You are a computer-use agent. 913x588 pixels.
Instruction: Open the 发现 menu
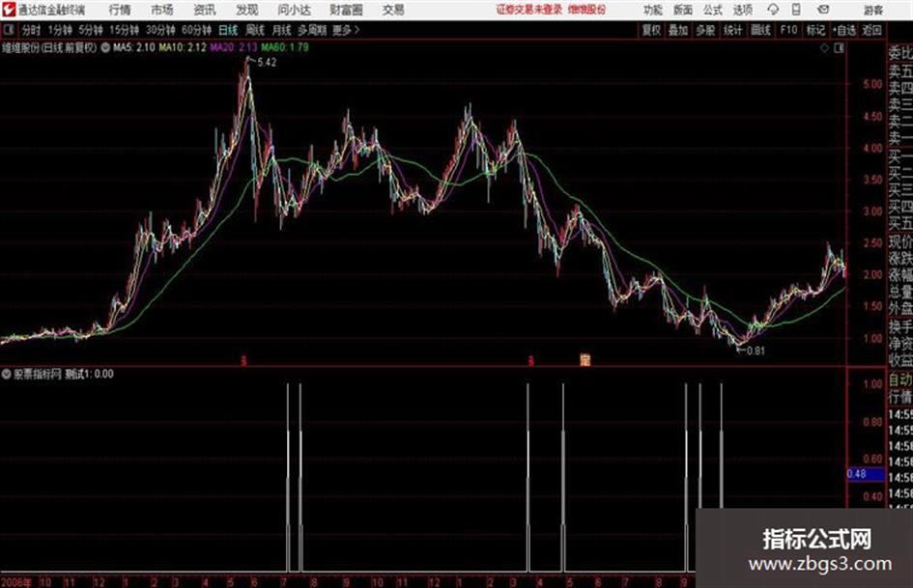pos(247,10)
